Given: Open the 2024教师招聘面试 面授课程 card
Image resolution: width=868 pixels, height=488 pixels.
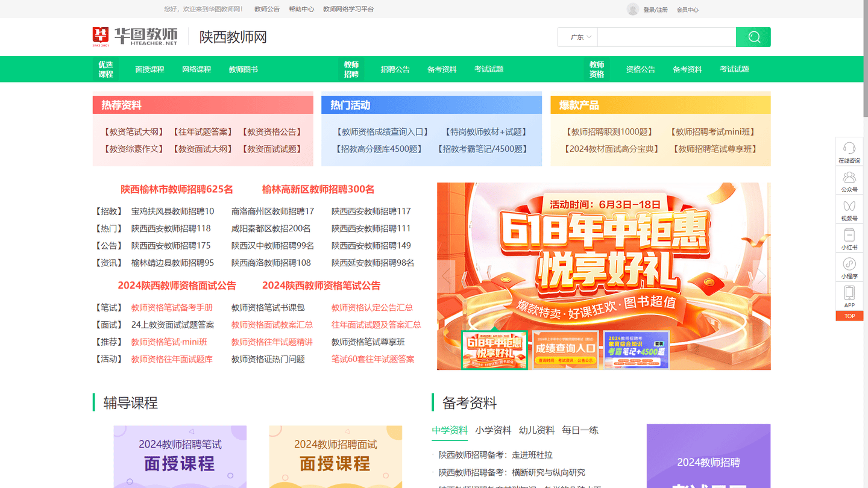Looking at the screenshot, I should coord(336,457).
